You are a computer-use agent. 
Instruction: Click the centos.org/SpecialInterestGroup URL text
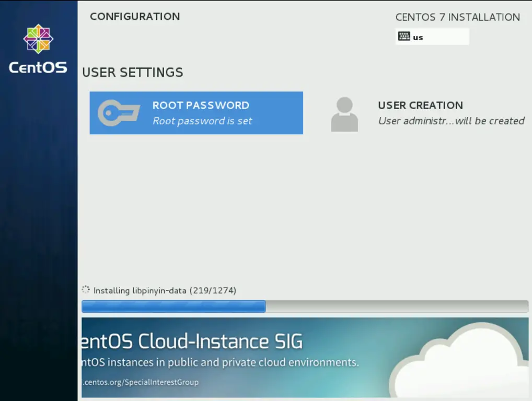coord(141,382)
